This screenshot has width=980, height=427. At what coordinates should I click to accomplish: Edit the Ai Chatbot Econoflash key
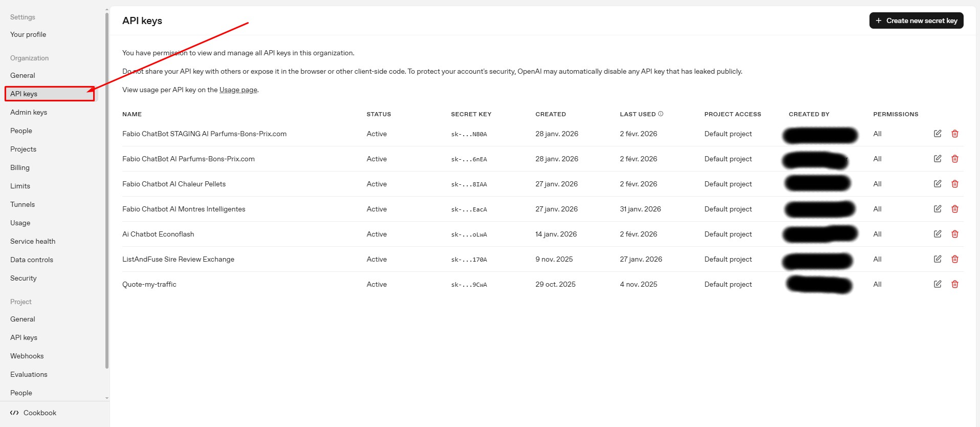tap(938, 234)
